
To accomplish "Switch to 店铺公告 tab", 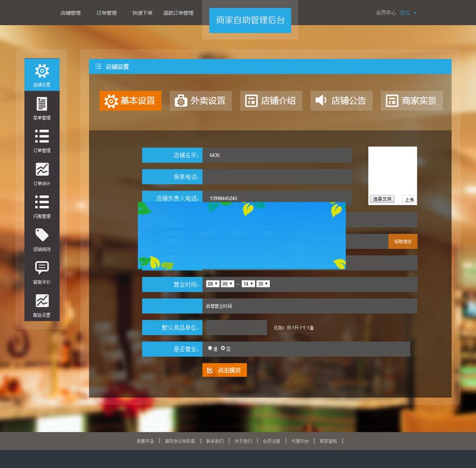I will coord(341,101).
